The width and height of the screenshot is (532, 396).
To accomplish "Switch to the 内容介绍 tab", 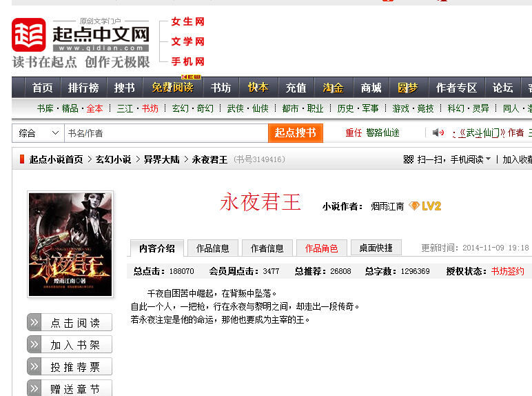I will point(156,248).
